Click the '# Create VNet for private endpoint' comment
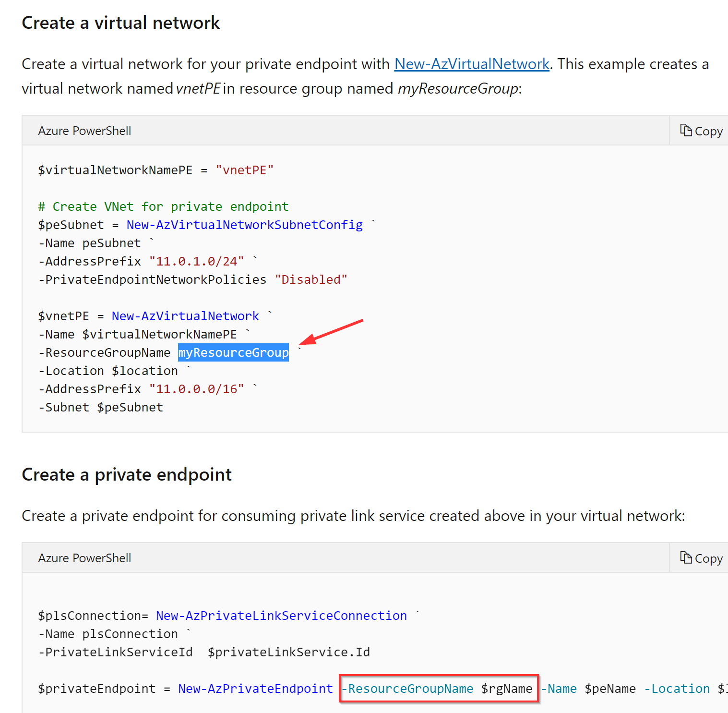Image resolution: width=728 pixels, height=713 pixels. [164, 206]
